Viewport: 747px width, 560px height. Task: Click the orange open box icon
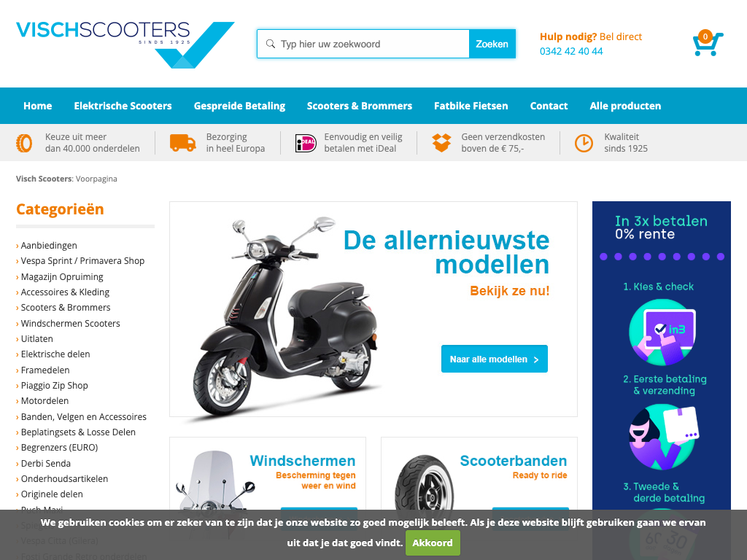coord(441,143)
